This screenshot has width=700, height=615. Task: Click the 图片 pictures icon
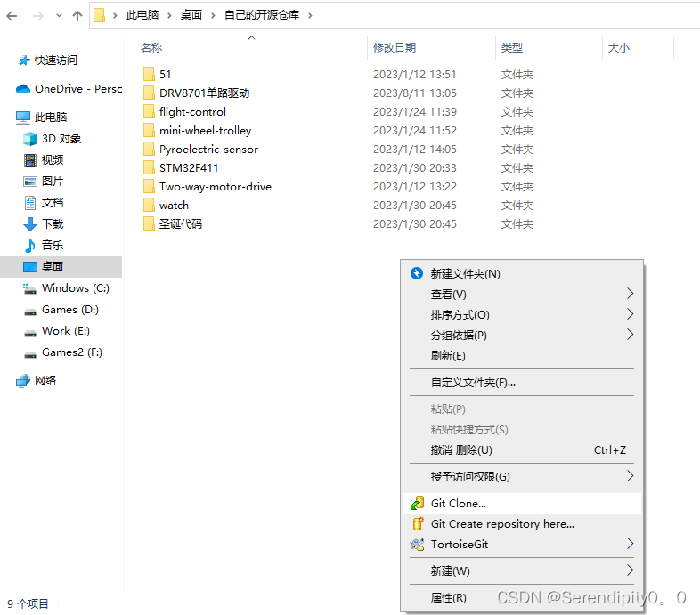pyautogui.click(x=30, y=182)
